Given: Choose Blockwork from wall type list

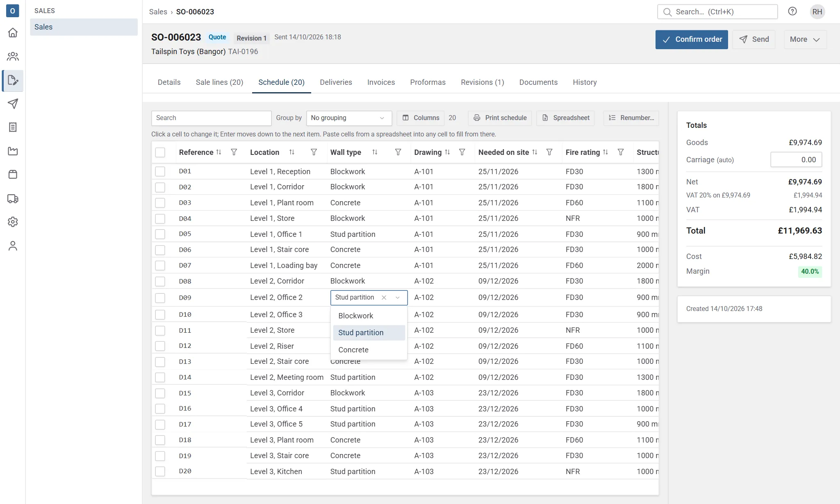Looking at the screenshot, I should point(369,316).
